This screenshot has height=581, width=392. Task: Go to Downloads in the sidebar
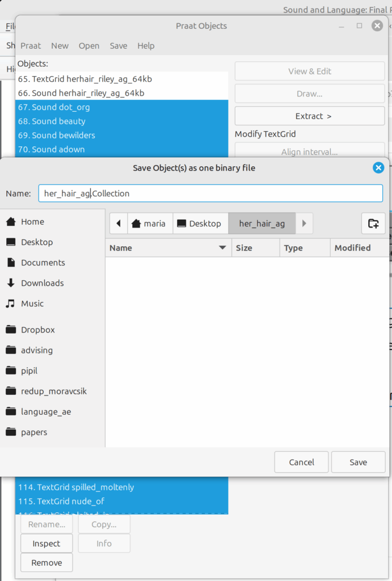pyautogui.click(x=42, y=283)
